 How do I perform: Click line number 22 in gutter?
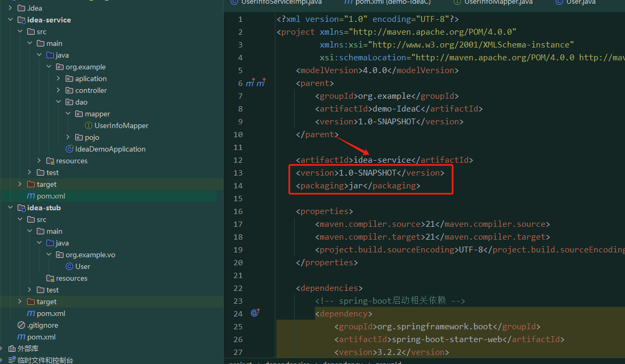(238, 288)
